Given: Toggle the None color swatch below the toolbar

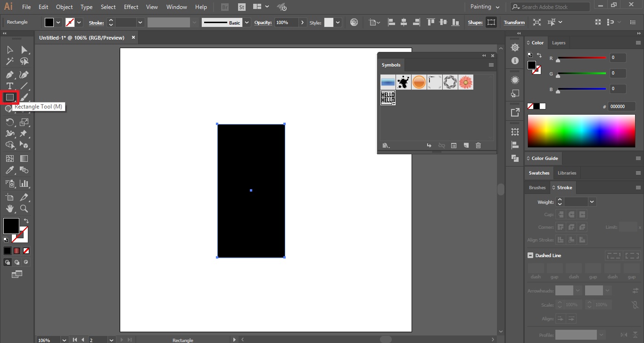Looking at the screenshot, I should (26, 251).
